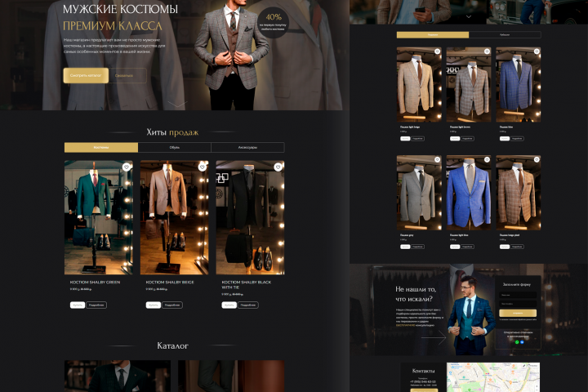
Task: Favorite the Shalby Beige suit with heart icon
Action: (203, 167)
